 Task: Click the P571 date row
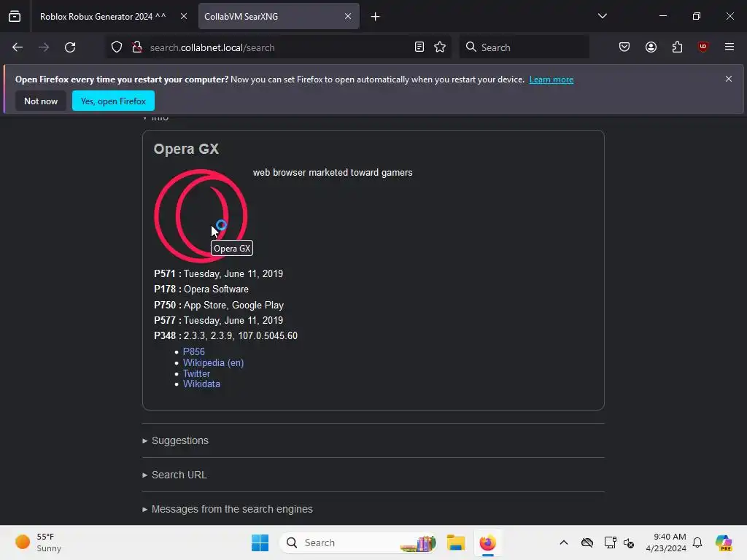pyautogui.click(x=218, y=274)
